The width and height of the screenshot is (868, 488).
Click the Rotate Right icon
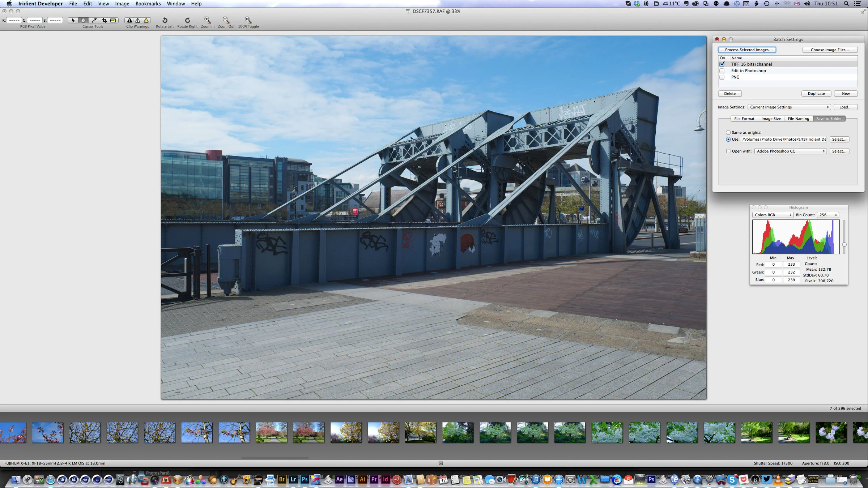tap(187, 20)
